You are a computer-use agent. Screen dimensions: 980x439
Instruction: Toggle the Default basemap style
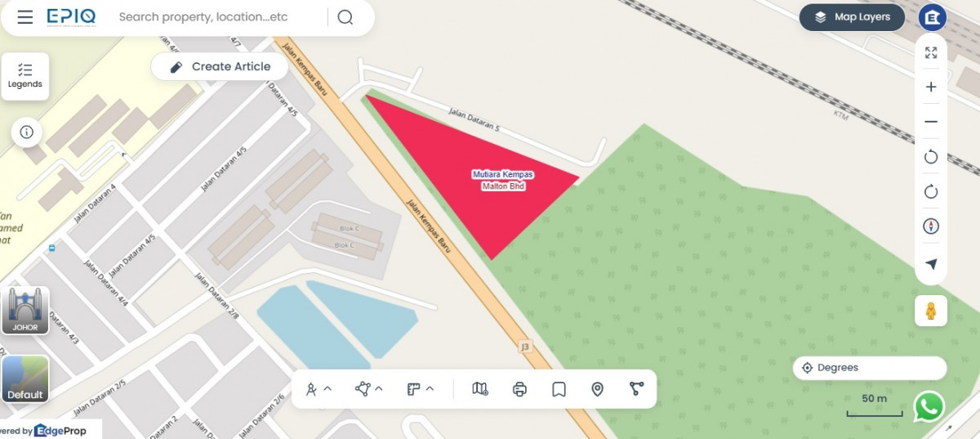point(25,379)
